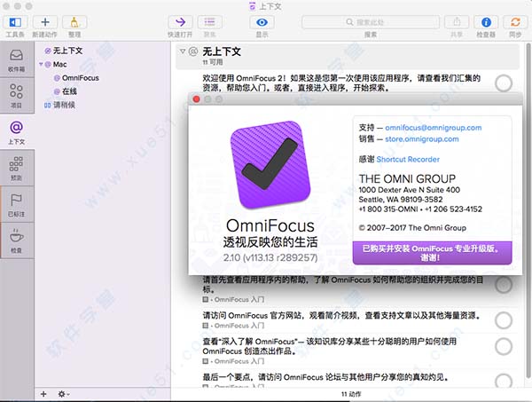532x402 pixels.
Task: Open the Inspector info icon
Action: pyautogui.click(x=486, y=22)
